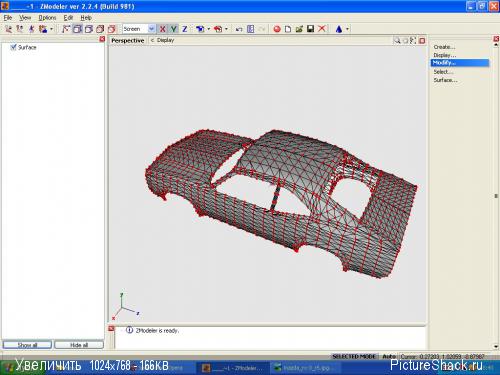Create a new scene with the blank page icon
500x375 pixels.
click(x=288, y=29)
